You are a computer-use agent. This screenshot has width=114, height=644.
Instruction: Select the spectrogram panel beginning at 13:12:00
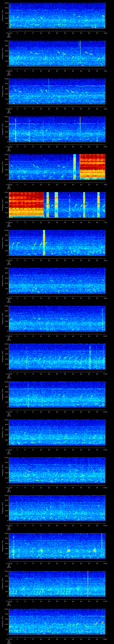(x=57, y=432)
